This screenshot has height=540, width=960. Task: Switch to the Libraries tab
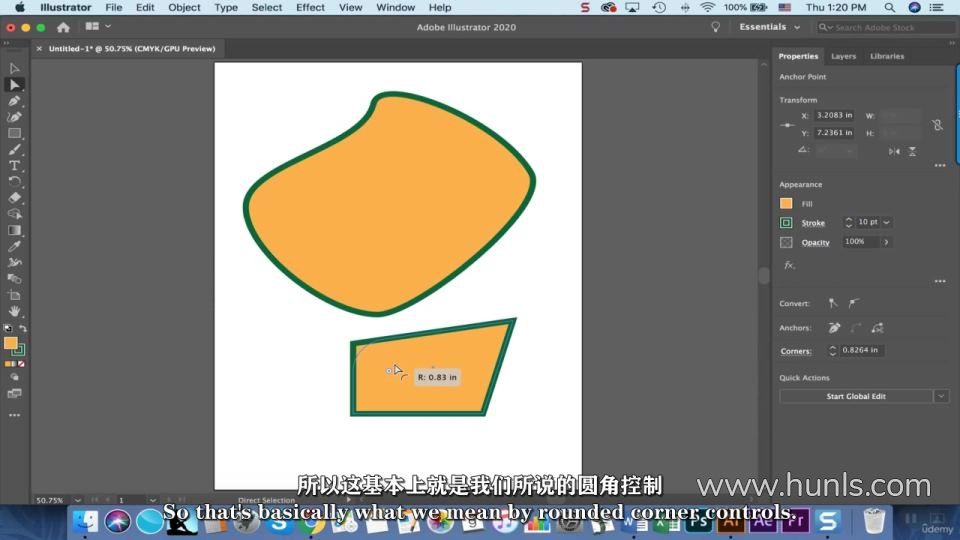point(887,56)
